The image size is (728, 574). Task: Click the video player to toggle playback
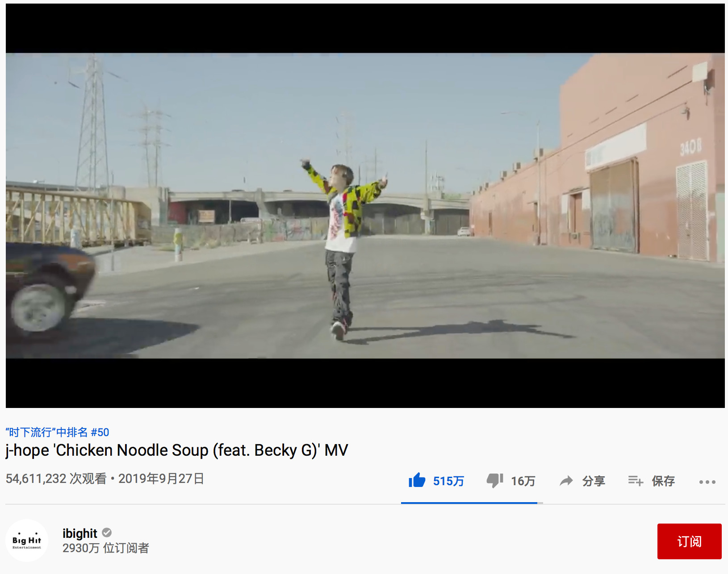click(x=365, y=206)
